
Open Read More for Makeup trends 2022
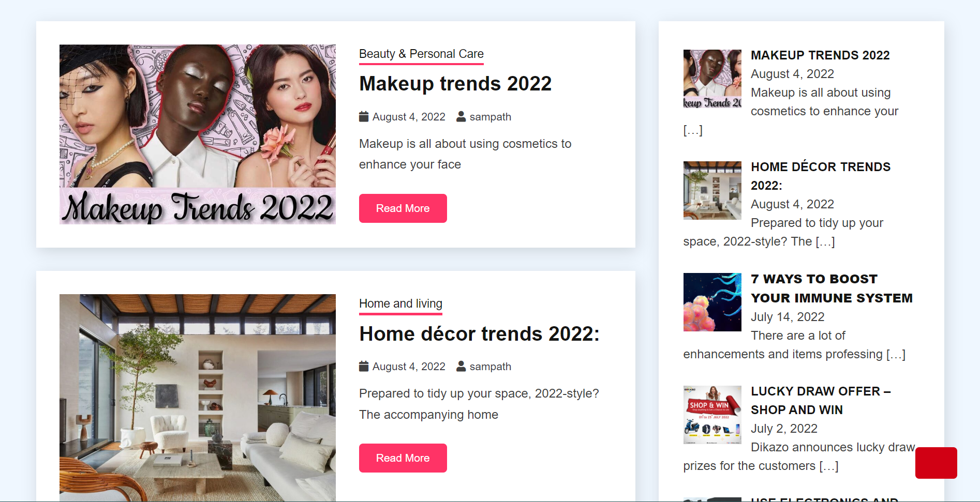(x=403, y=208)
